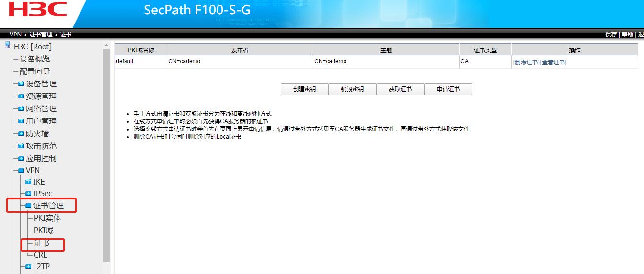
Task: Select 设备管理 tree label
Action: (41, 83)
